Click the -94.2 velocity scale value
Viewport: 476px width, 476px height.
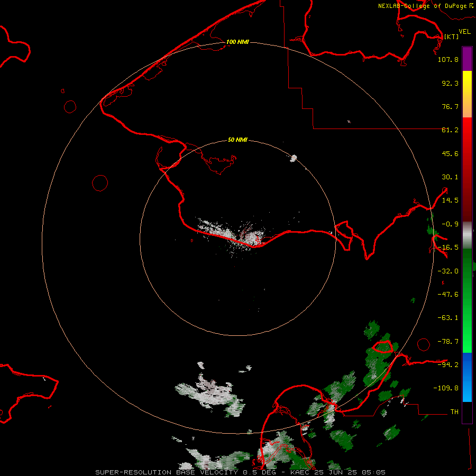(x=448, y=364)
